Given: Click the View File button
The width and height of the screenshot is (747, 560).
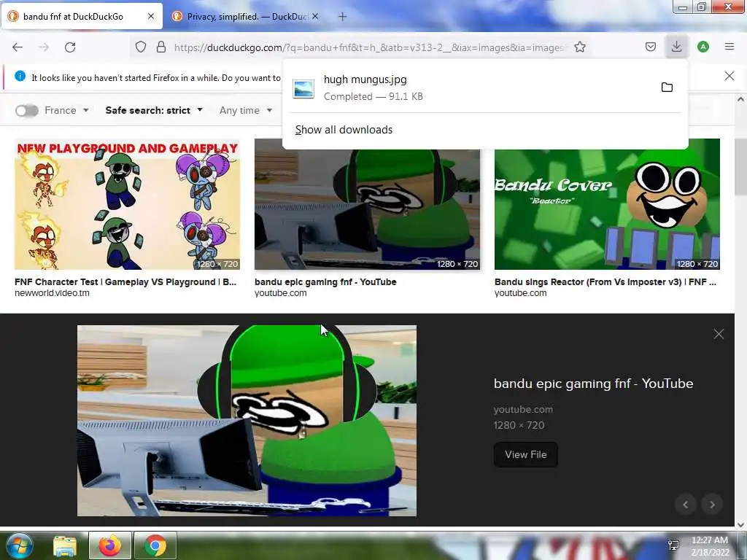Looking at the screenshot, I should [x=525, y=454].
